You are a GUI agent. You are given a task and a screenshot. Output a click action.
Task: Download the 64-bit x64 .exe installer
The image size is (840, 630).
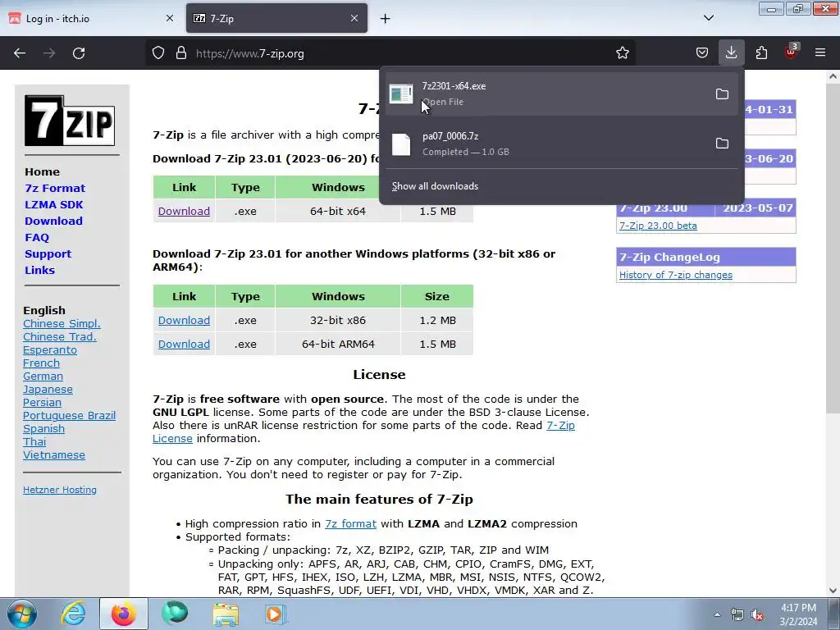184,211
